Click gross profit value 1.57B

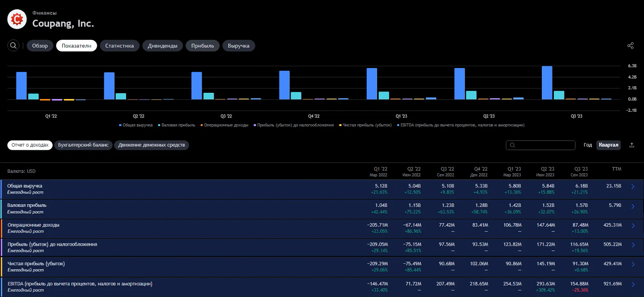pyautogui.click(x=581, y=206)
